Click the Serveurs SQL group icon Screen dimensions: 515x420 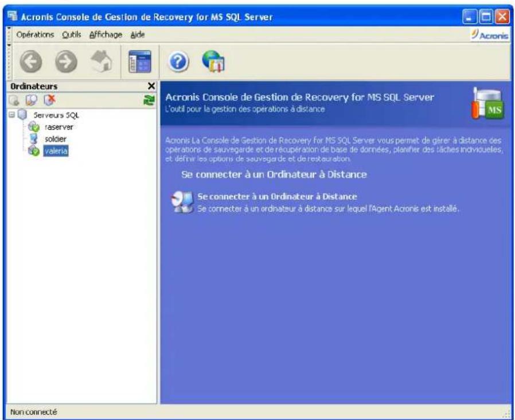coord(22,115)
